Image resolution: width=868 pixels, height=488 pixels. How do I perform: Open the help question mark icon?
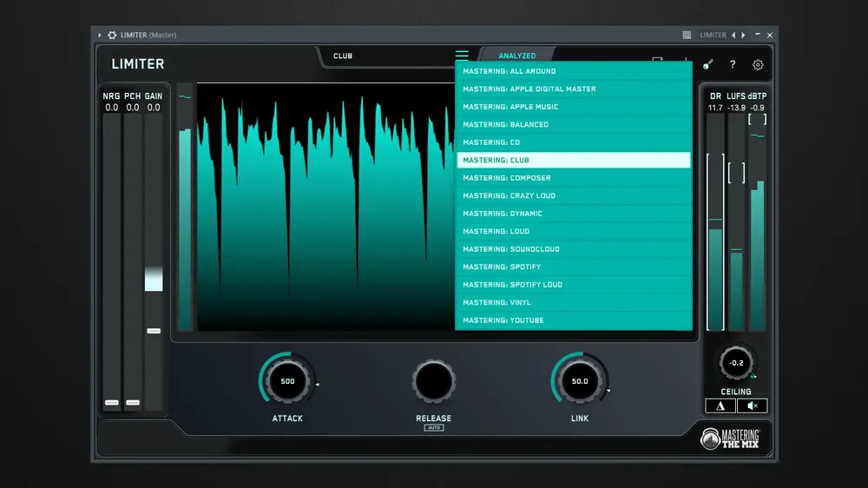click(x=733, y=64)
